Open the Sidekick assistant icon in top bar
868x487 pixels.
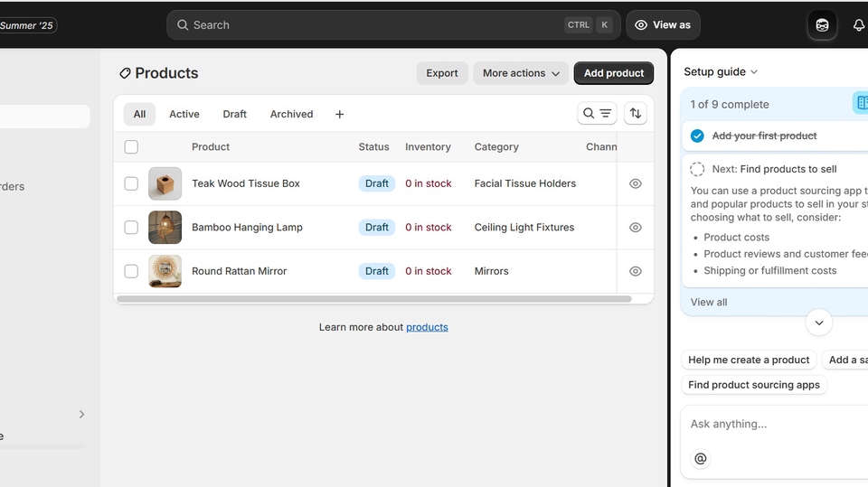point(822,25)
